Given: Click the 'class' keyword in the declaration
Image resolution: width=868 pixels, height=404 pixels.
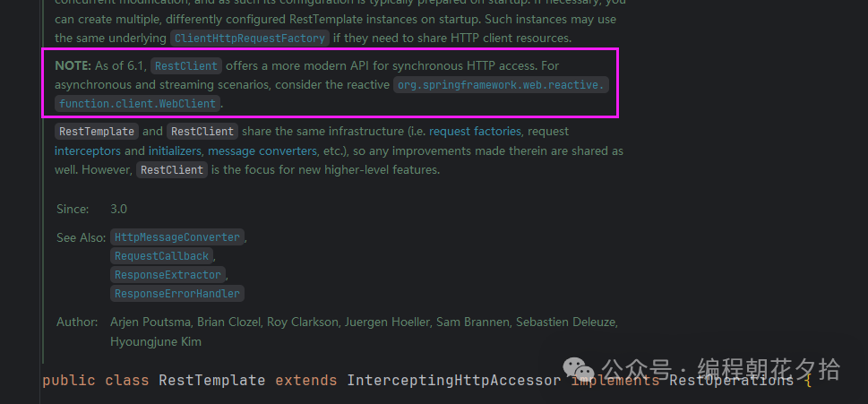Looking at the screenshot, I should point(127,381).
